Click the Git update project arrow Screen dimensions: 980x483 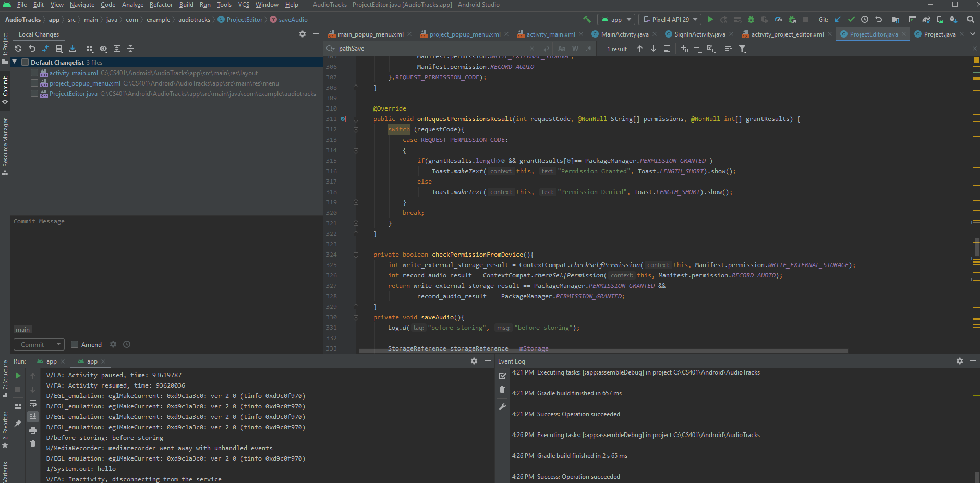tap(838, 19)
